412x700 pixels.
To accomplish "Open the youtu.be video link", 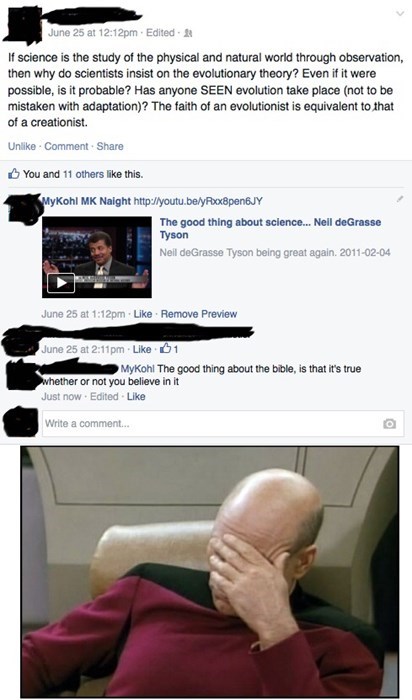I will point(198,201).
